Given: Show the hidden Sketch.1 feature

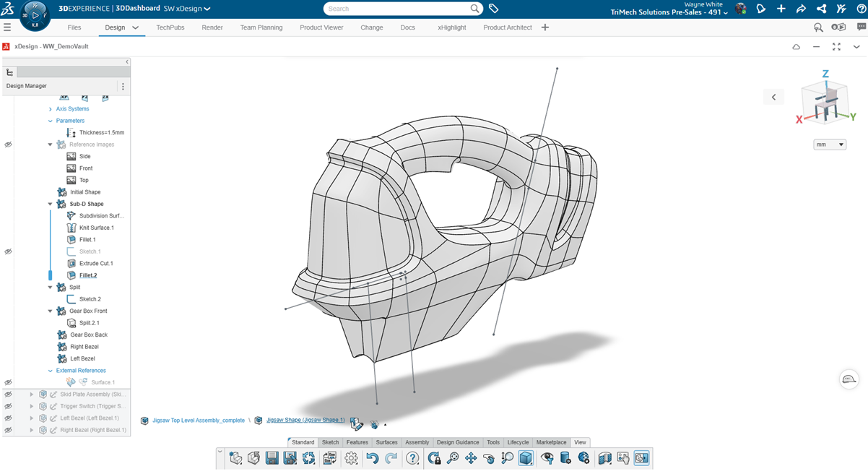Looking at the screenshot, I should click(x=8, y=251).
